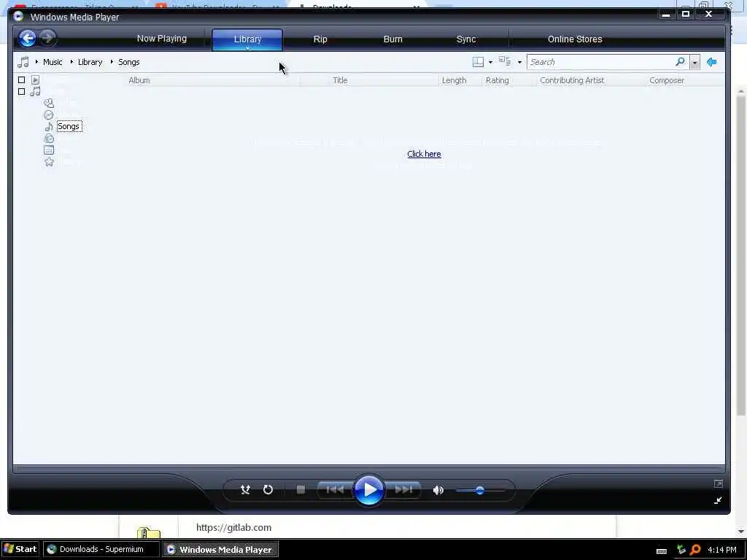Click the Windows Media Player title logo
The image size is (747, 560).
point(18,16)
